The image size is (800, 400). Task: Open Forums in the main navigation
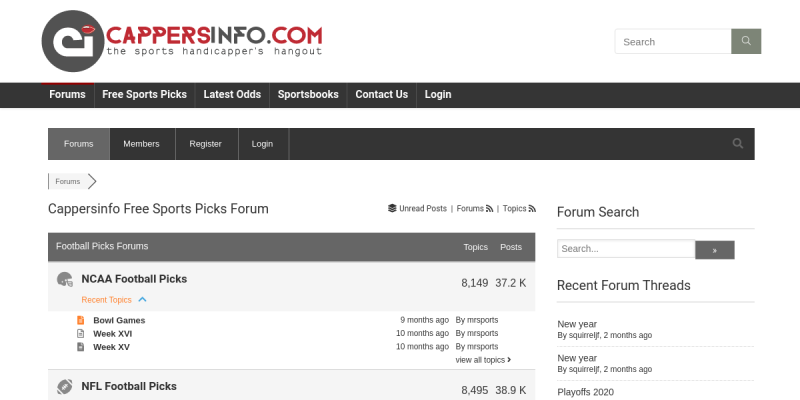67,94
